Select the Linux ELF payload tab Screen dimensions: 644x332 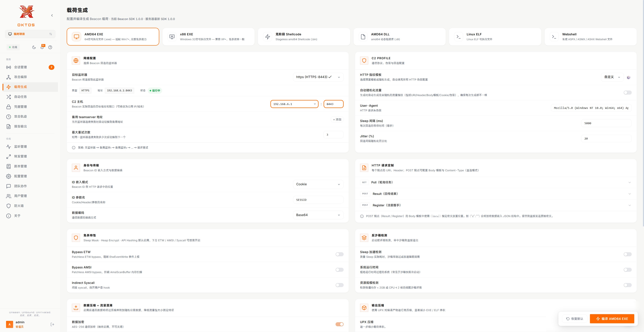495,37
